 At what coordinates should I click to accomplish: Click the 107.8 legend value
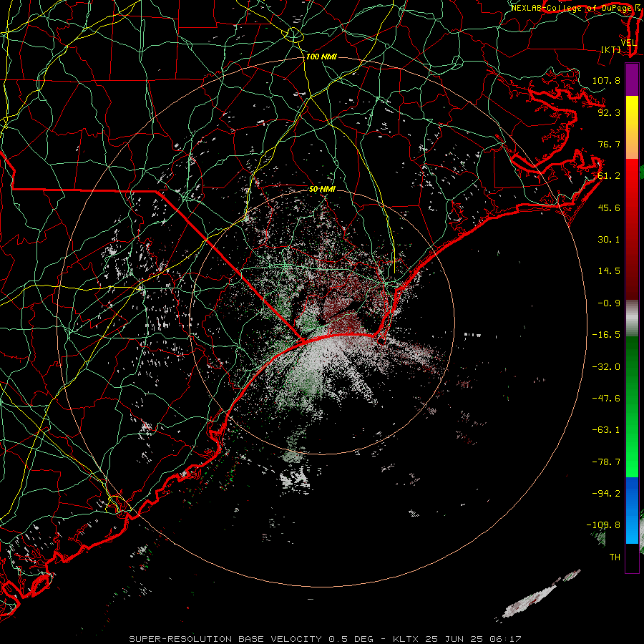click(x=606, y=80)
